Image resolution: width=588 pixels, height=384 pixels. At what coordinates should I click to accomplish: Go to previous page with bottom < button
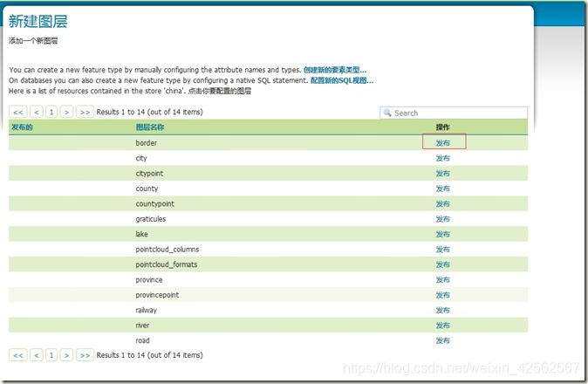click(x=37, y=354)
